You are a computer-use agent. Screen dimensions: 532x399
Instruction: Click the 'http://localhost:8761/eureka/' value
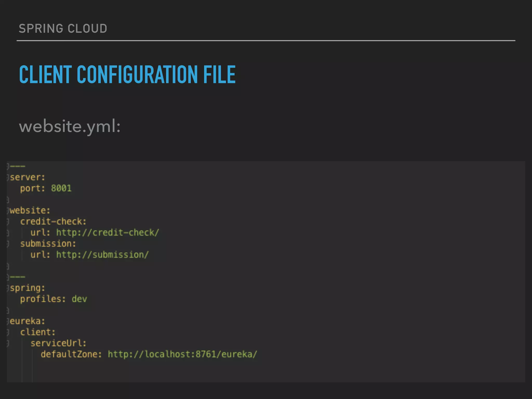point(183,354)
